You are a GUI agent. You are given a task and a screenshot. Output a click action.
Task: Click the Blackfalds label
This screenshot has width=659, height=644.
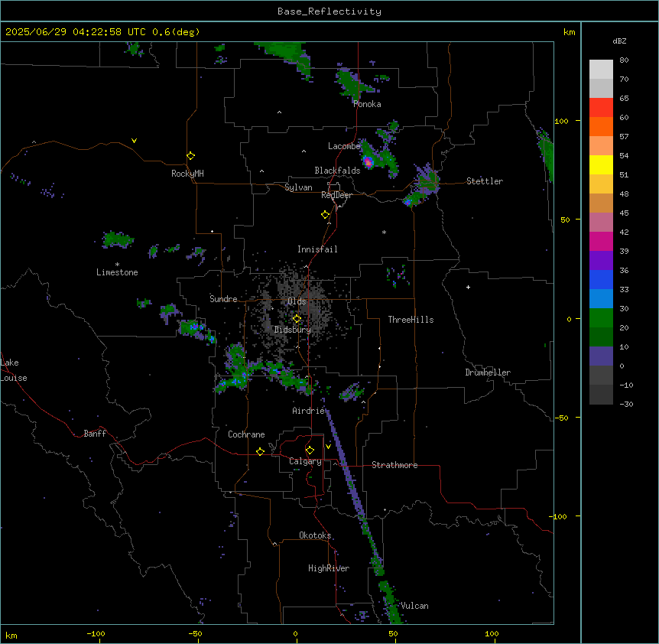pyautogui.click(x=337, y=171)
